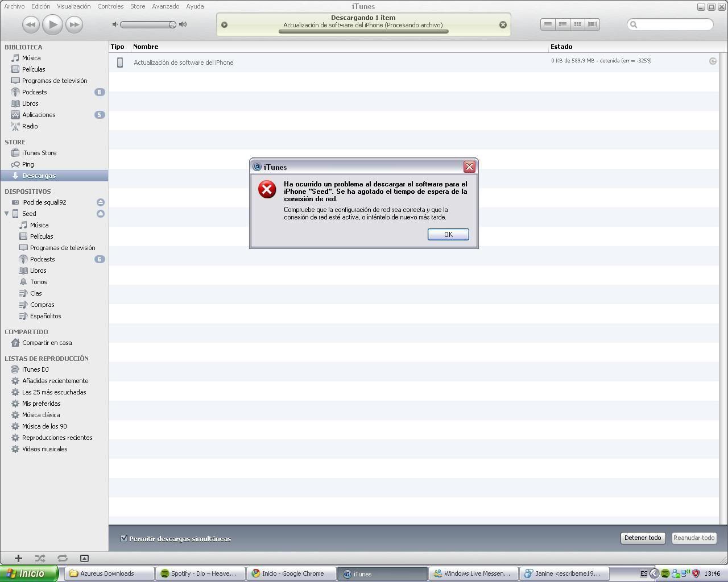Show artwork viewer icon
This screenshot has width=728, height=582.
pos(84,558)
